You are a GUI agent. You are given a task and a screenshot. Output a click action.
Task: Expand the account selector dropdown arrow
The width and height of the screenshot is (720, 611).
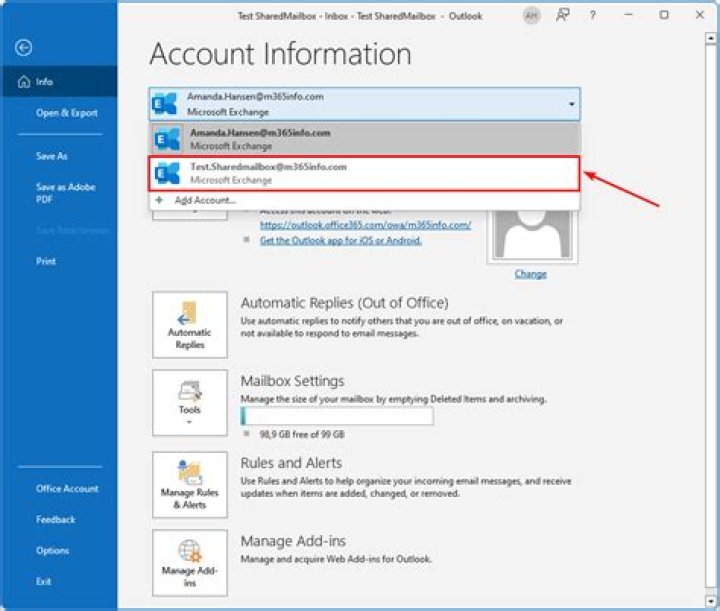[571, 104]
